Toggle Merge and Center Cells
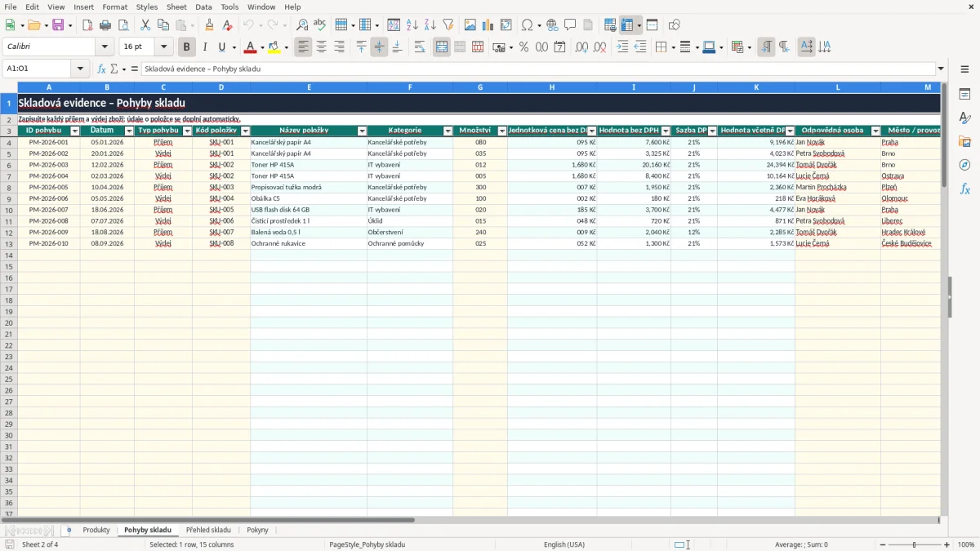The image size is (980, 551). (442, 47)
